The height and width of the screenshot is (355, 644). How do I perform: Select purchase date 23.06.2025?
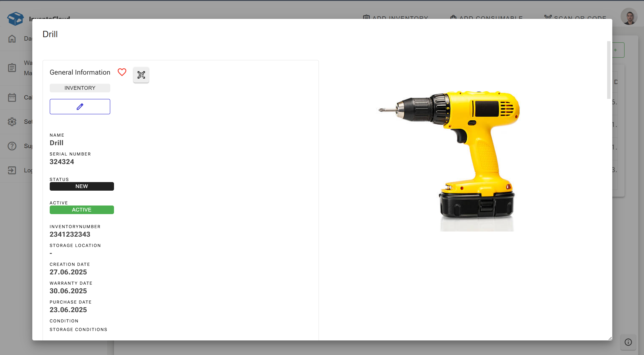68,310
